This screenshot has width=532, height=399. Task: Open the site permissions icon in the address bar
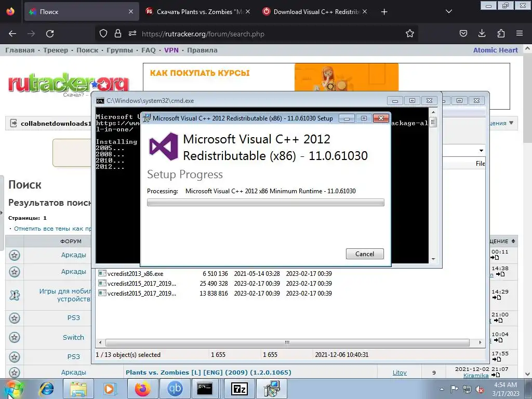[x=132, y=34]
